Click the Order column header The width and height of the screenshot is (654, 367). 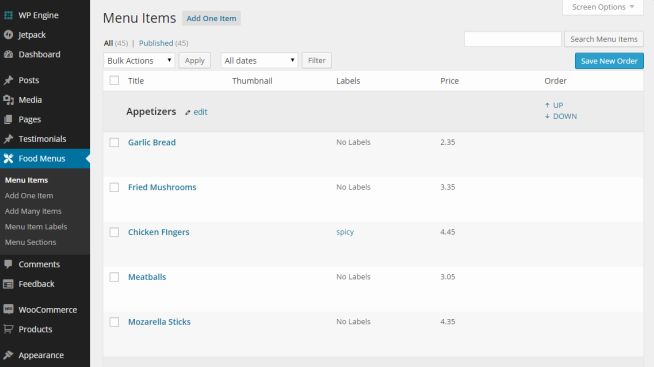tap(555, 81)
